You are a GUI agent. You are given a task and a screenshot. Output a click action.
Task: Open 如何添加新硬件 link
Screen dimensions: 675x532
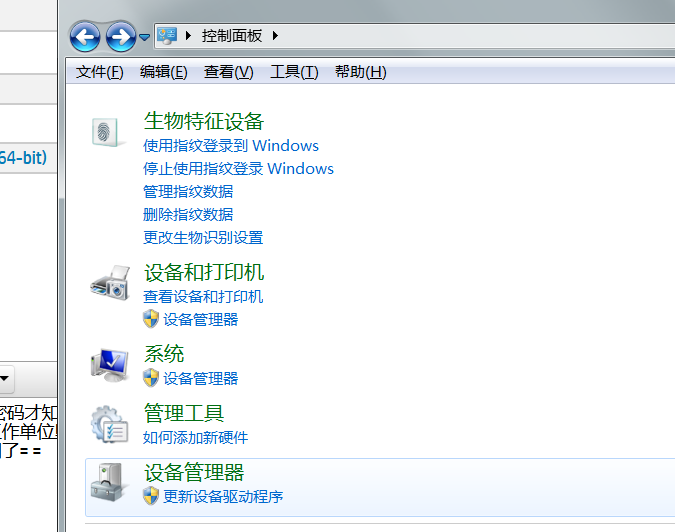pyautogui.click(x=195, y=437)
